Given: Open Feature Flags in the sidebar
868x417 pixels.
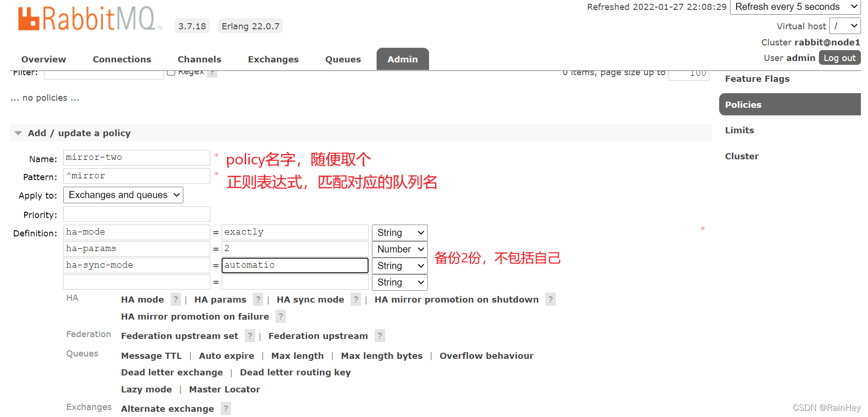Looking at the screenshot, I should pos(757,79).
